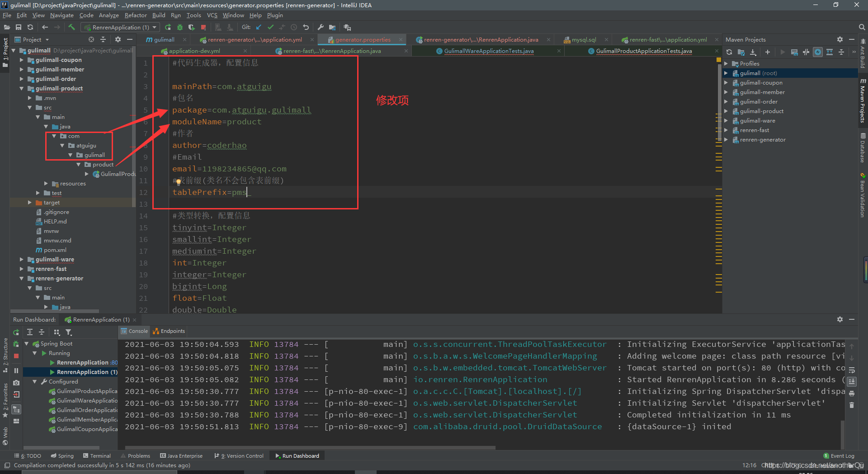
Task: Click the Synchronize icon in main toolbar
Action: pos(30,27)
